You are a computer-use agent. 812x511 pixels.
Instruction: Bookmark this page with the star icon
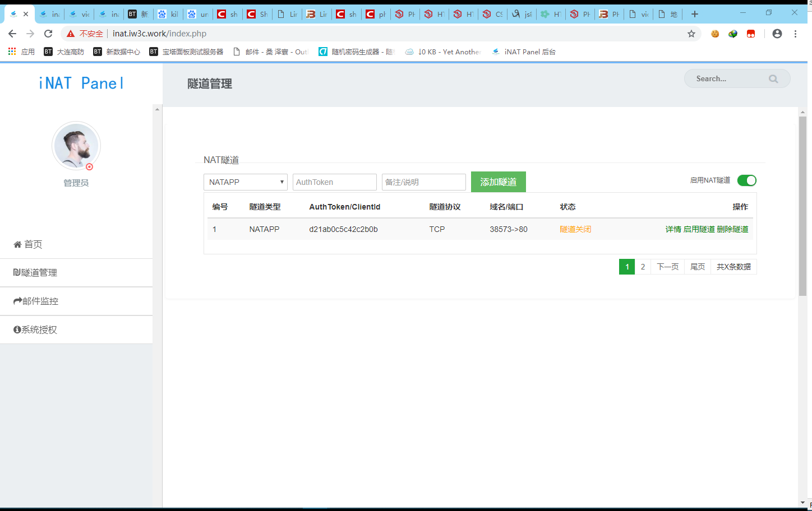coord(691,34)
